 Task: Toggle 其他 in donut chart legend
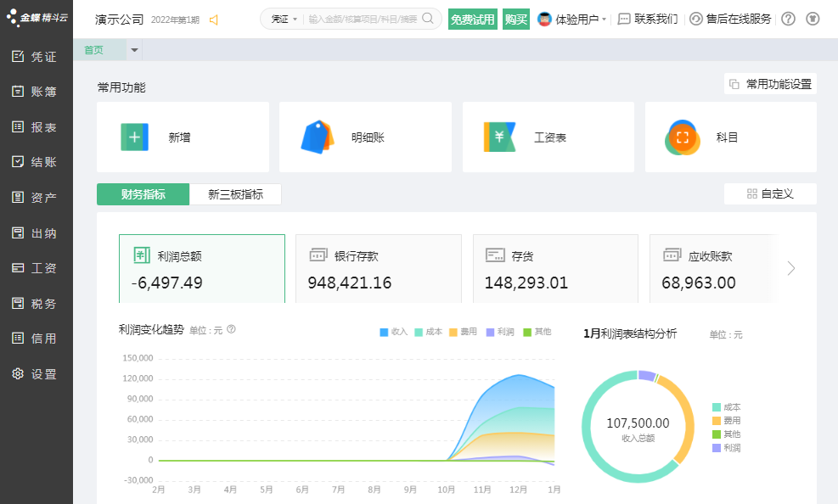[727, 434]
